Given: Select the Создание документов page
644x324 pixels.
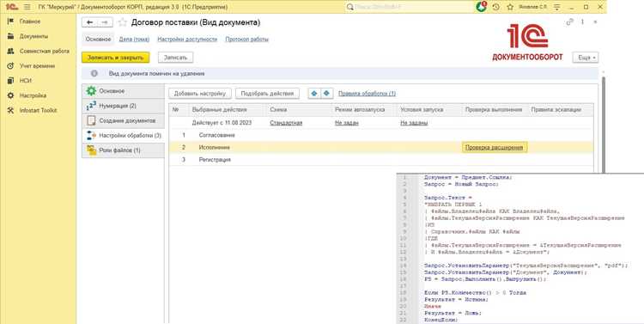Looking at the screenshot, I should tap(123, 121).
